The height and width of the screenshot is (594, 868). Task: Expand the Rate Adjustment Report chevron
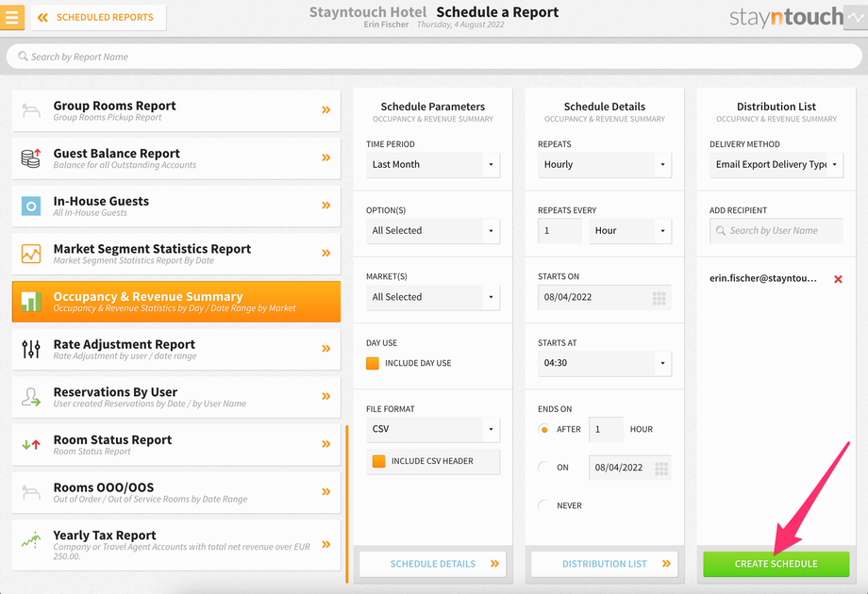326,349
